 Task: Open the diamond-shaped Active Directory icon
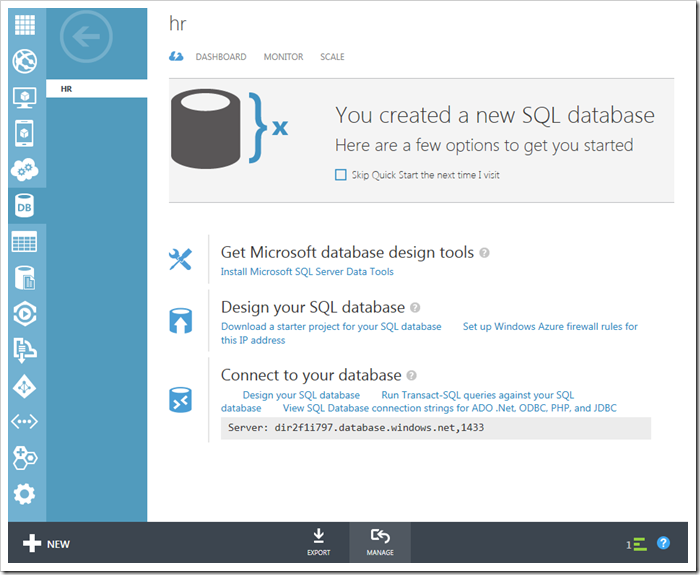(x=25, y=387)
